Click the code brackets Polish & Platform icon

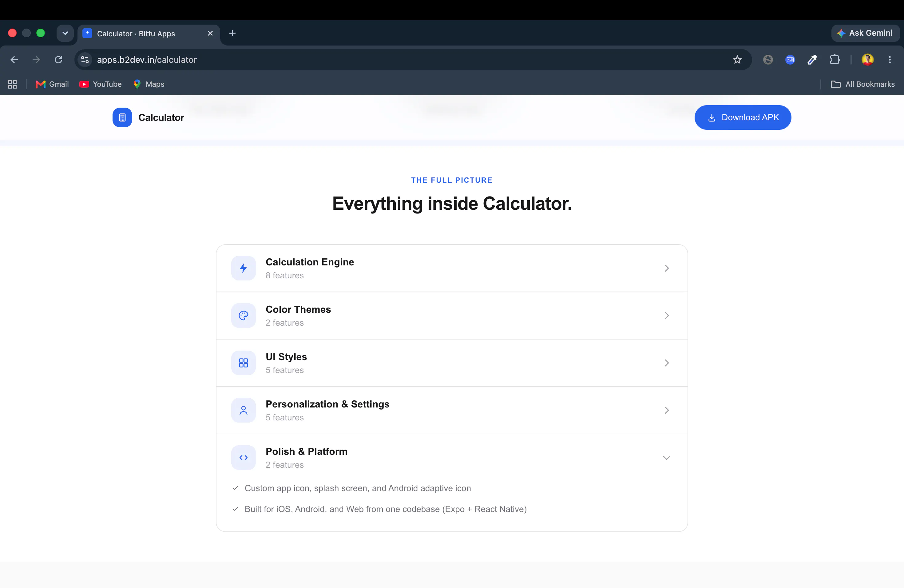tap(244, 458)
